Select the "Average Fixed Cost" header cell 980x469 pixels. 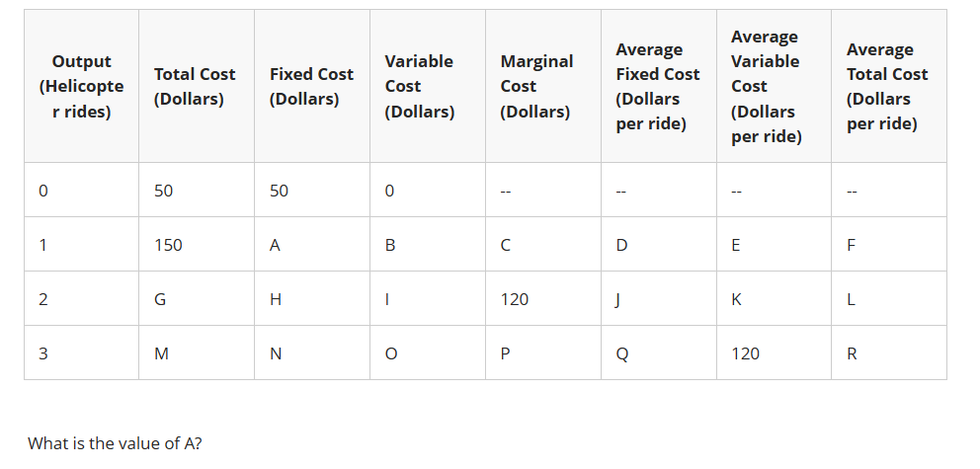click(657, 86)
